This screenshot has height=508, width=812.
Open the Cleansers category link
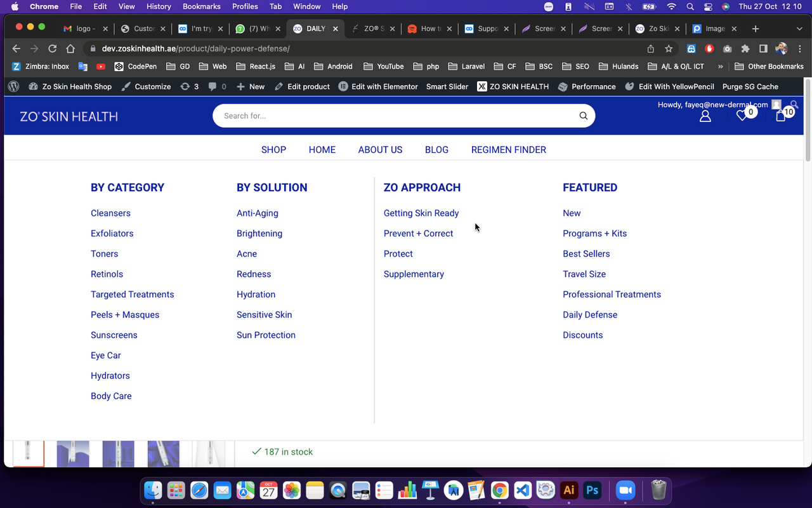pos(110,213)
